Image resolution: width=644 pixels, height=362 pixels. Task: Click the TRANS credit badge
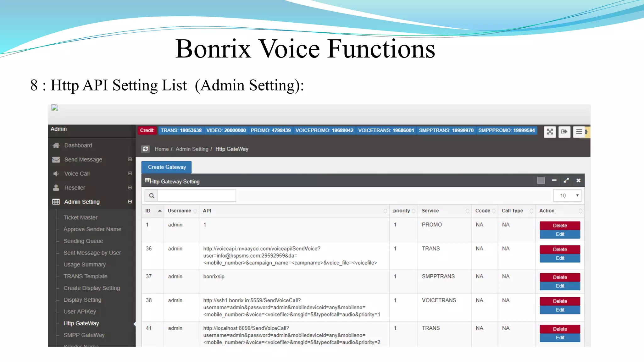point(181,130)
